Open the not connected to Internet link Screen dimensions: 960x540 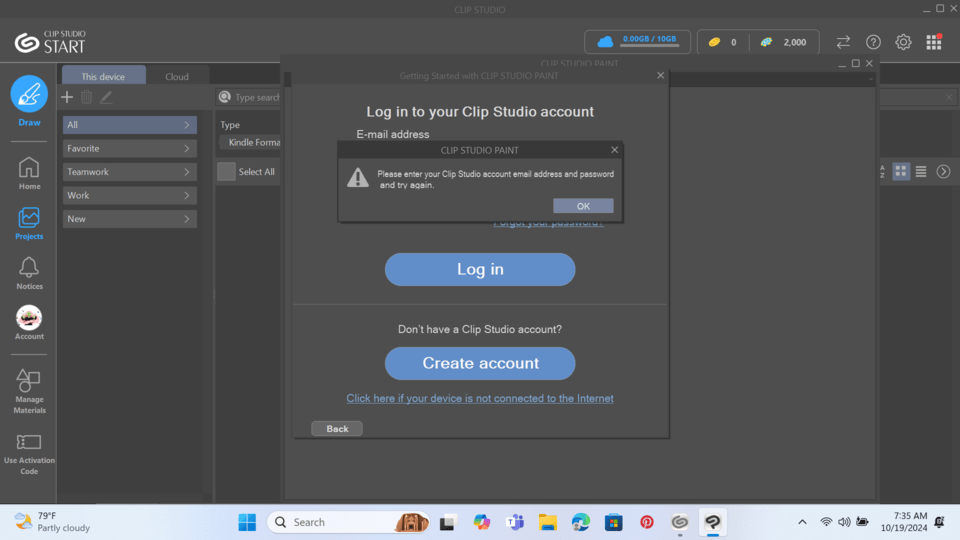[x=480, y=398]
